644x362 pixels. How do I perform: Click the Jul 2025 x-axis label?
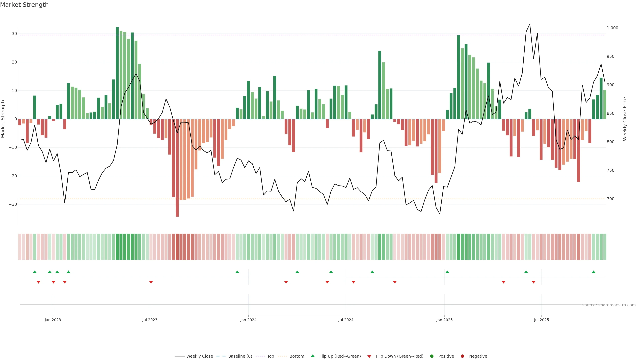[x=541, y=320]
